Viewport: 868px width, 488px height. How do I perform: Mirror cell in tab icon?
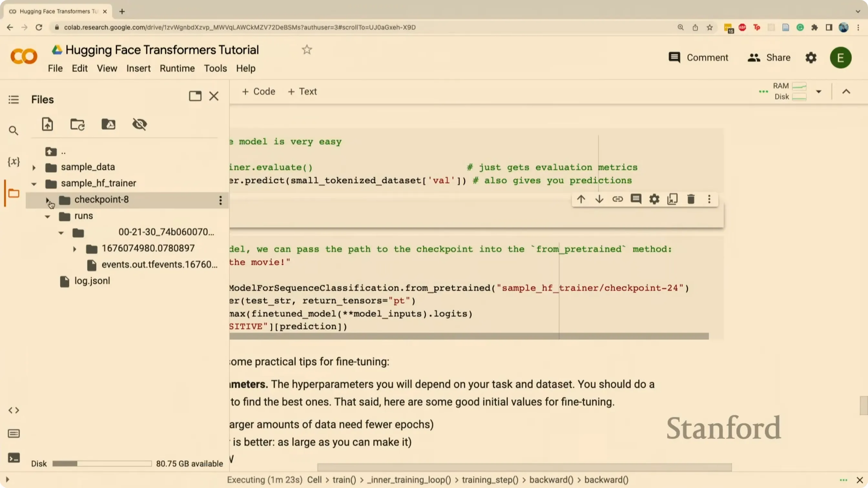pyautogui.click(x=673, y=199)
